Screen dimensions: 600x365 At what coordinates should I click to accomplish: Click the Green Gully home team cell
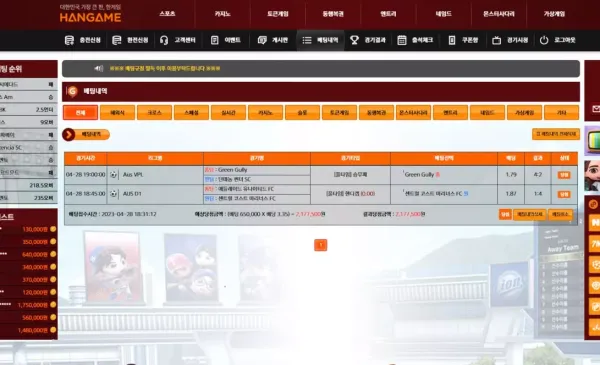pyautogui.click(x=257, y=170)
